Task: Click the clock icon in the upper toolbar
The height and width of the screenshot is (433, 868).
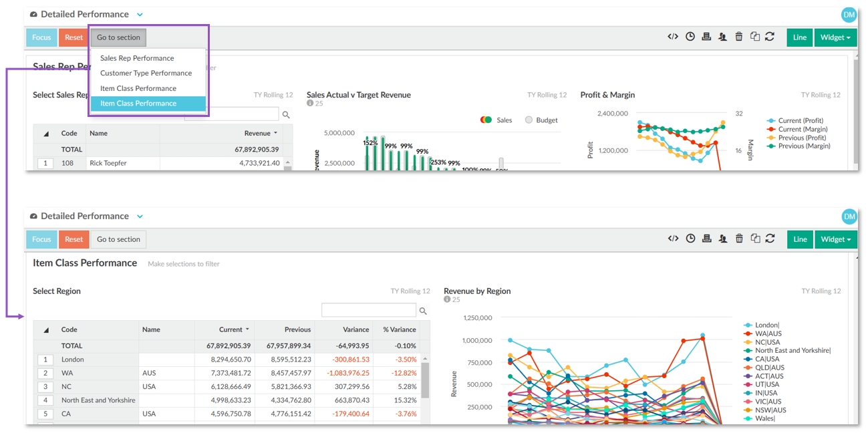Action: [x=690, y=37]
